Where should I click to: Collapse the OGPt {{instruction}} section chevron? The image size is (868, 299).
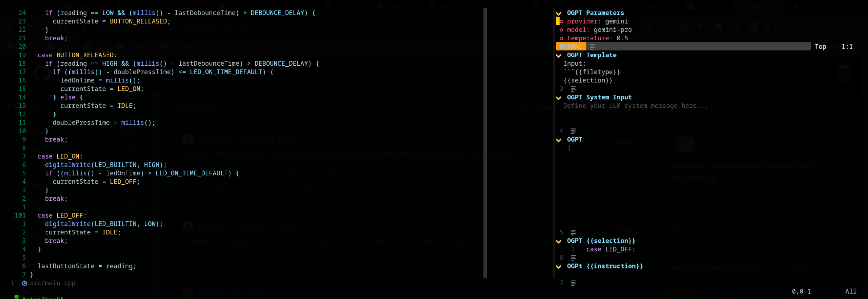[559, 267]
